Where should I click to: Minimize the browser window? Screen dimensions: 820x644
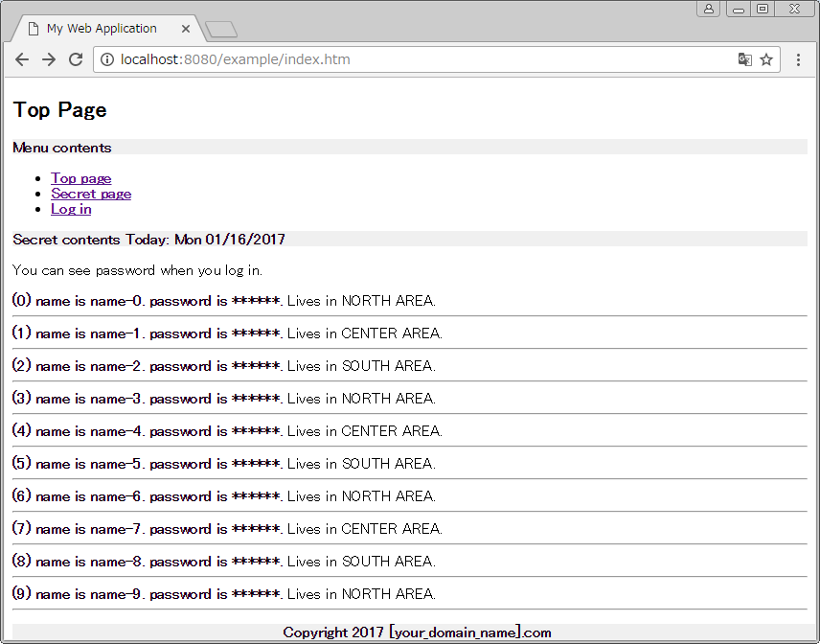(x=739, y=9)
